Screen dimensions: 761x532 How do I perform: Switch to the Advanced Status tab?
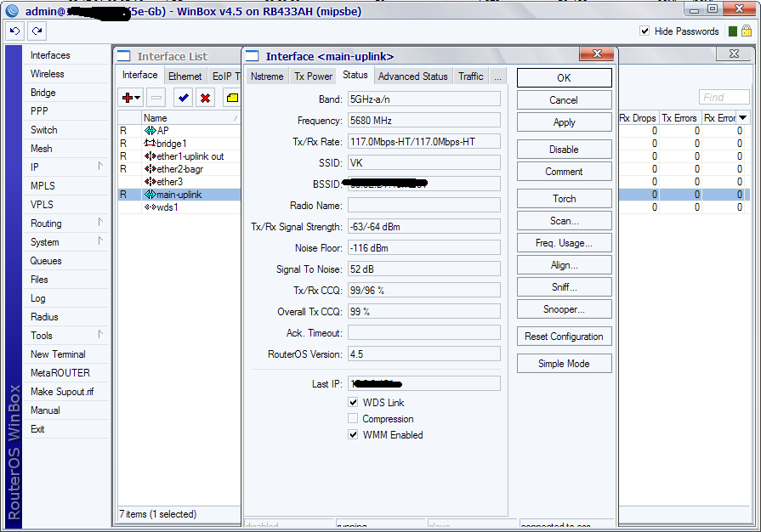tap(413, 76)
